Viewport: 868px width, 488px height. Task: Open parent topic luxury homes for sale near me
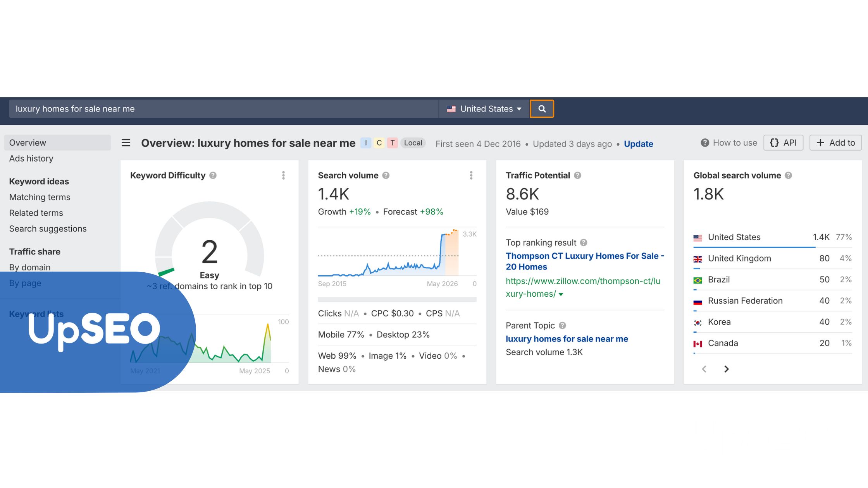coord(567,339)
